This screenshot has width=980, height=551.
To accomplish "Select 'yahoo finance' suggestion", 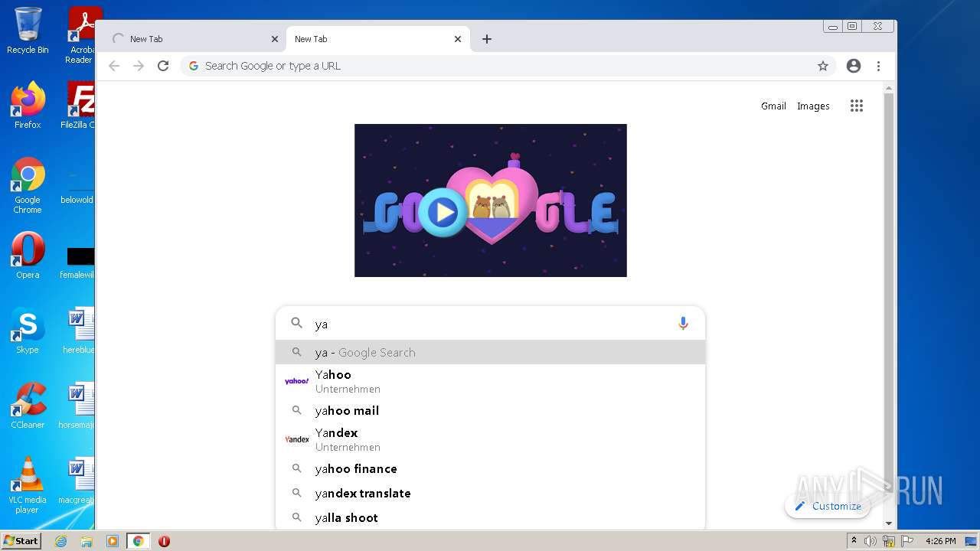I will point(490,468).
